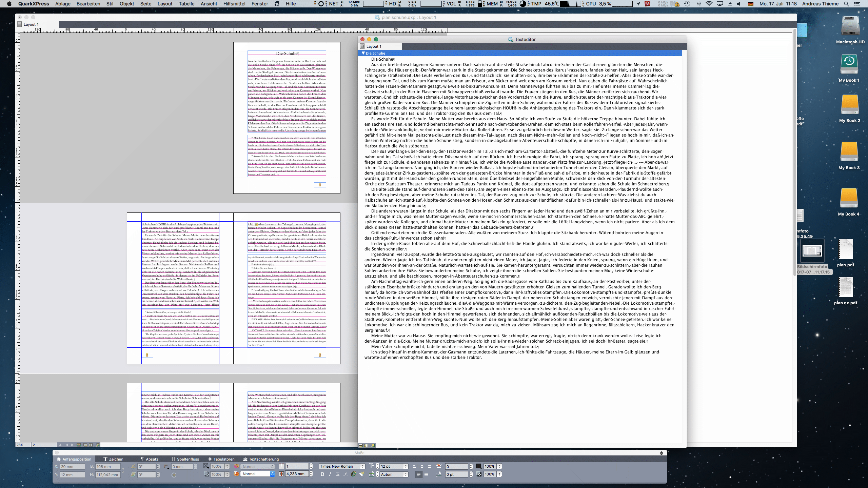The image size is (868, 488).
Task: Switch to the Absatz tab
Action: pyautogui.click(x=150, y=459)
